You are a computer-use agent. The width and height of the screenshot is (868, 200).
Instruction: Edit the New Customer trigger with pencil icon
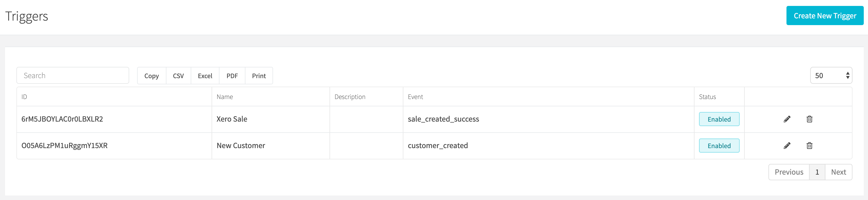pyautogui.click(x=787, y=146)
